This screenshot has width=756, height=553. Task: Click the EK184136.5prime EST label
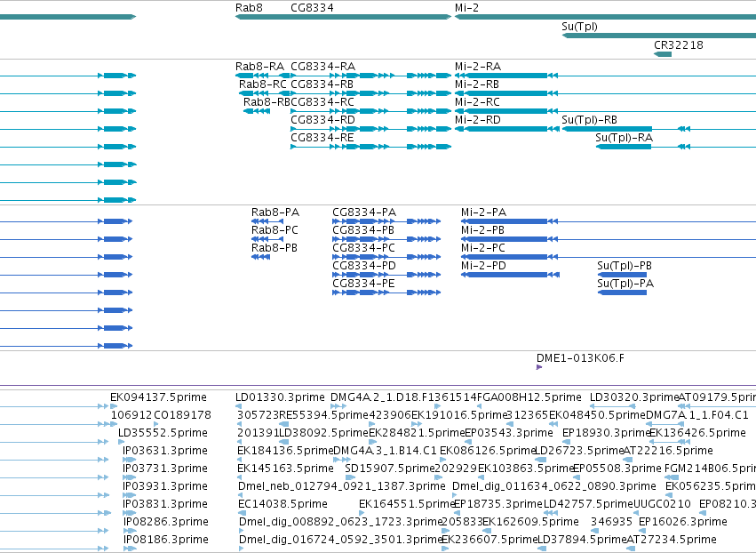tap(285, 451)
